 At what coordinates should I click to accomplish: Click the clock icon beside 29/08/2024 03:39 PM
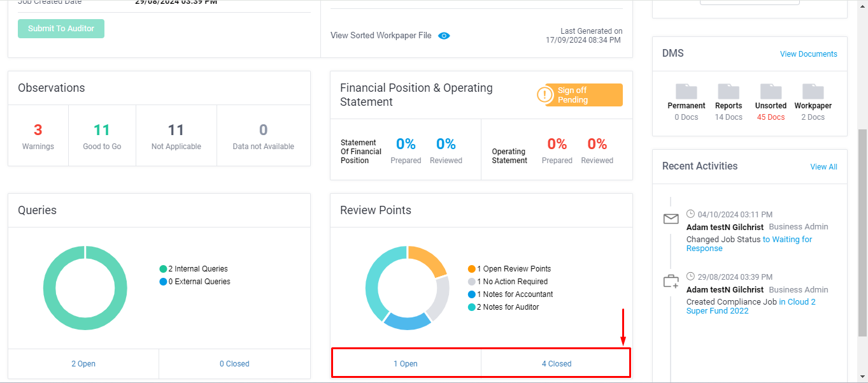pyautogui.click(x=690, y=277)
